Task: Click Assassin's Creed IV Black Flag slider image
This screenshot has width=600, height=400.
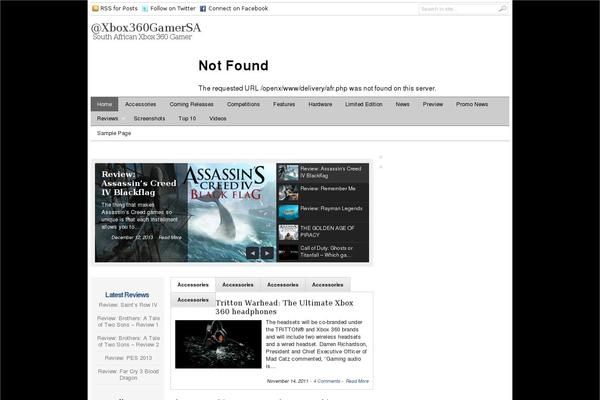Action: tap(232, 212)
